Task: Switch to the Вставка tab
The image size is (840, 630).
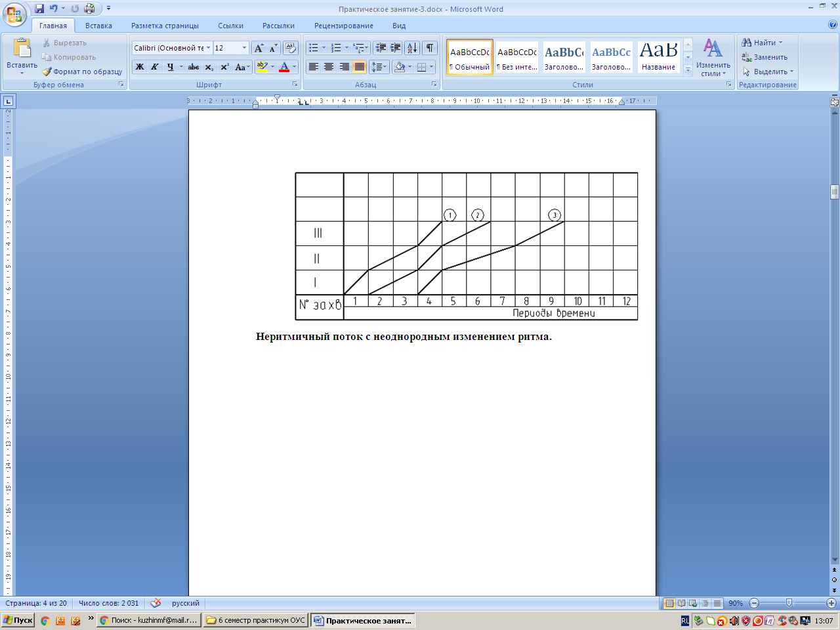Action: point(98,26)
